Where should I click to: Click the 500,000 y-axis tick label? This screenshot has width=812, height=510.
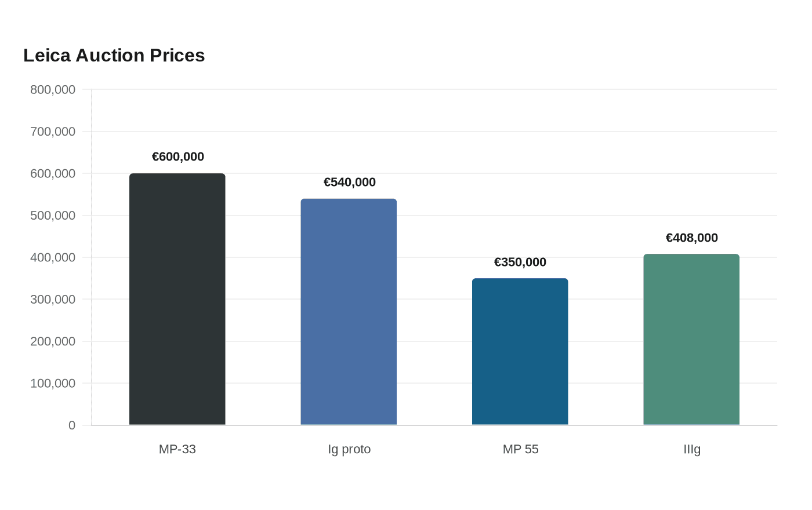pos(53,216)
